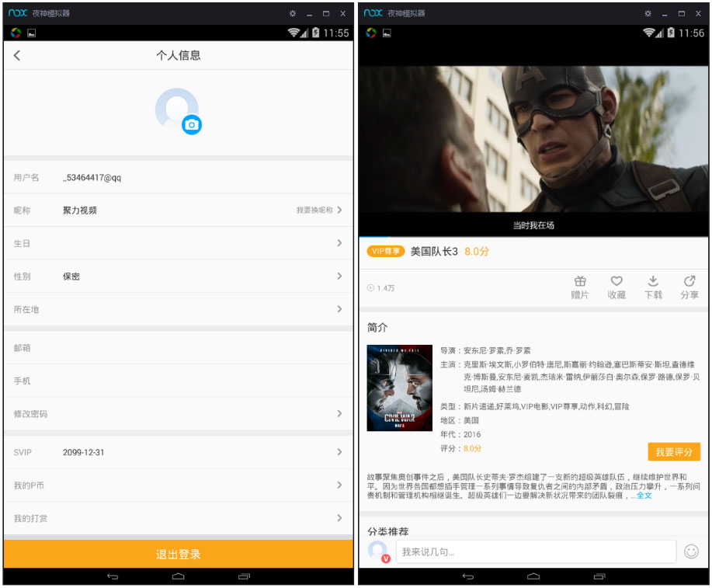The image size is (712, 588).
Task: Click the 我来说几句 comment input field
Action: (536, 551)
